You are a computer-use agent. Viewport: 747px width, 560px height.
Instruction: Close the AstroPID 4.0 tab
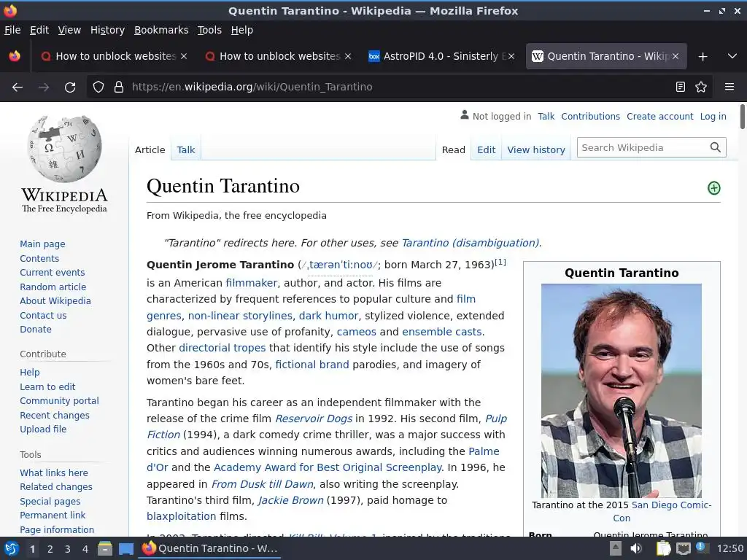pyautogui.click(x=511, y=56)
